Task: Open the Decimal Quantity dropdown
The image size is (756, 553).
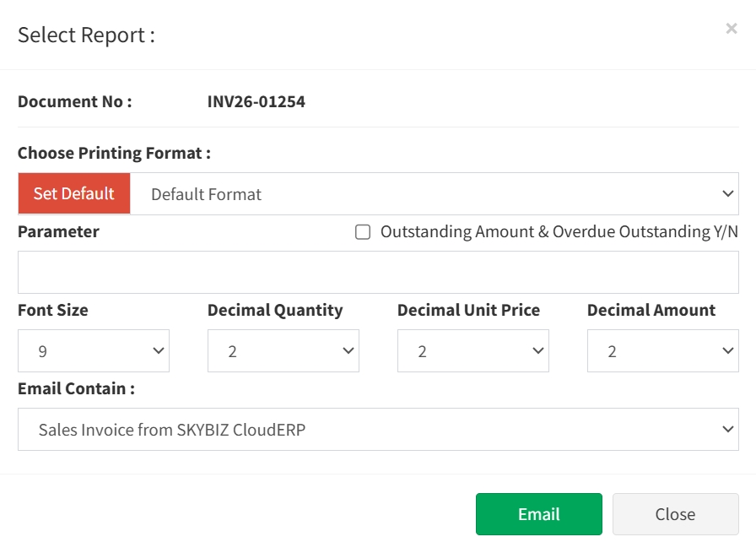Action: coord(283,351)
